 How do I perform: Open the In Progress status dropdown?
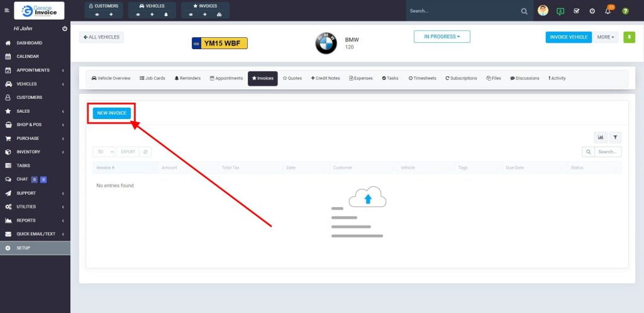(x=441, y=37)
